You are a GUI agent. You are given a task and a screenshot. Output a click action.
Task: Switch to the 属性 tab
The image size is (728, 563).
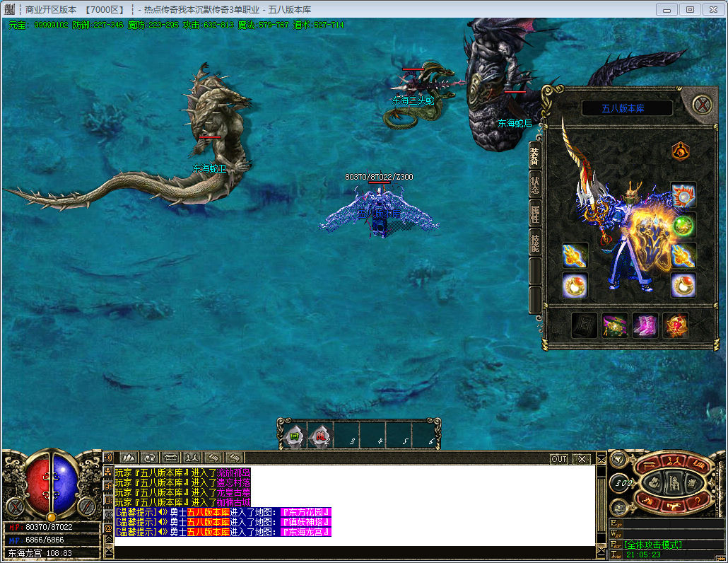click(535, 214)
